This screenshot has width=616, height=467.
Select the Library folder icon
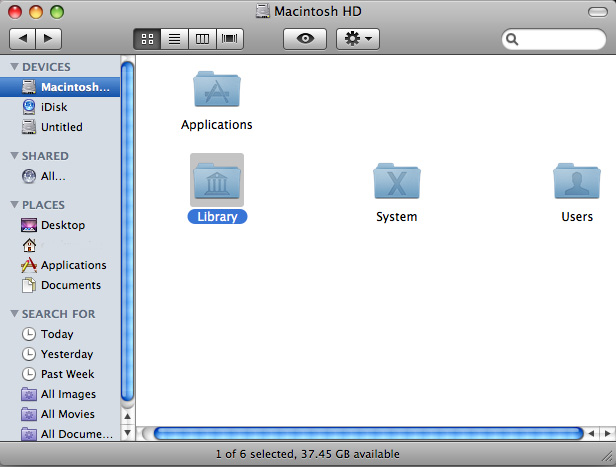pos(217,180)
